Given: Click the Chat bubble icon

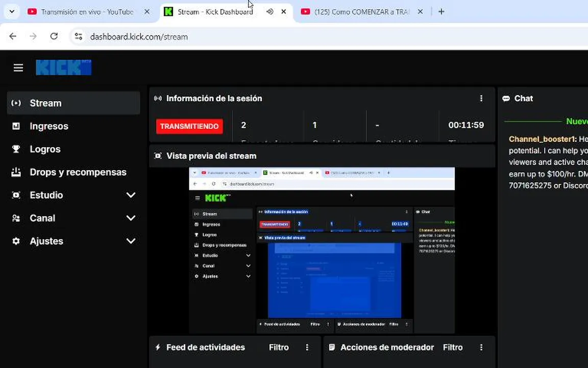Looking at the screenshot, I should 506,99.
